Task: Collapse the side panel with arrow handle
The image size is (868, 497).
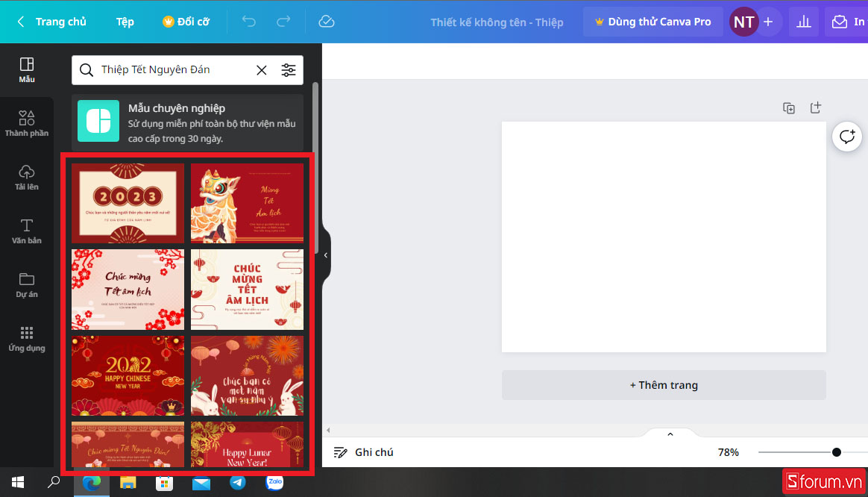Action: point(326,255)
